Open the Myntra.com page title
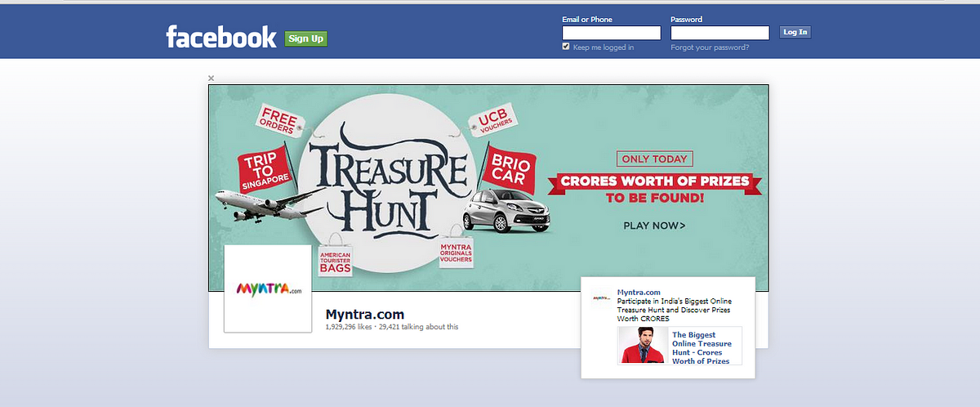 [365, 315]
